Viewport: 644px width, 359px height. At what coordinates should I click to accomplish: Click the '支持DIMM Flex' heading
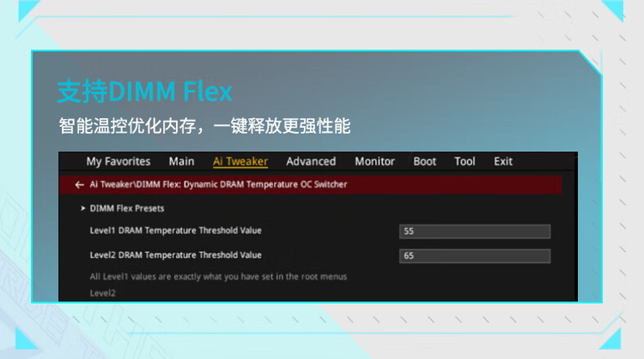(144, 91)
